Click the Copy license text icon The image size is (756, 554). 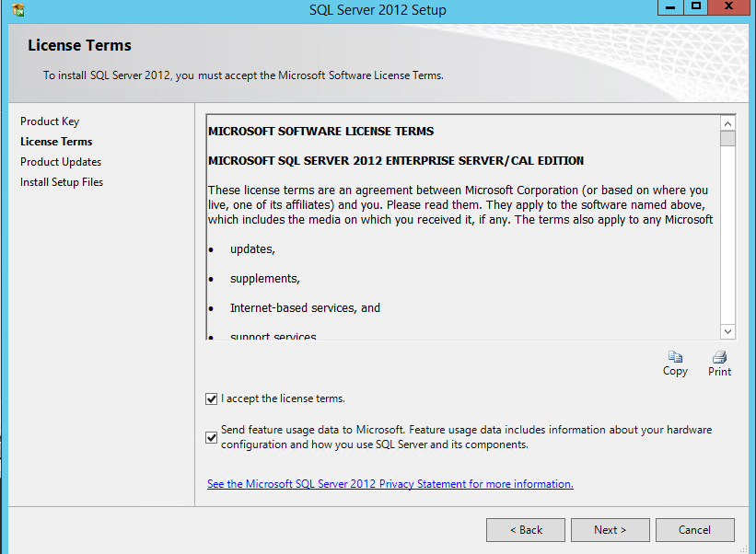[x=675, y=357]
